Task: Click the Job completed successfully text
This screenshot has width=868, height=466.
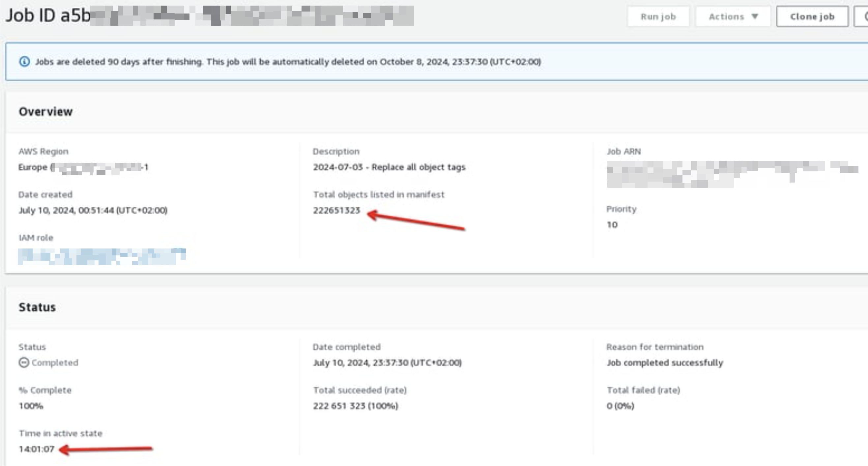Action: [x=664, y=363]
